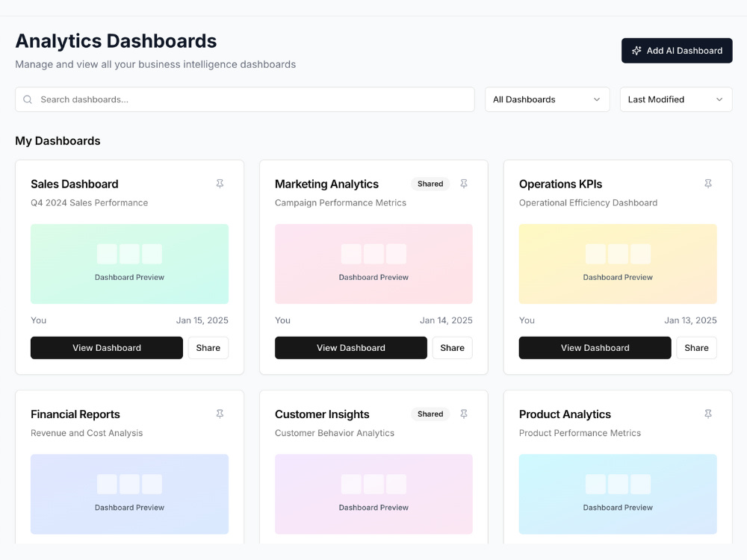This screenshot has width=747, height=560.
Task: Click the Analytics Dashboards page title
Action: point(117,41)
